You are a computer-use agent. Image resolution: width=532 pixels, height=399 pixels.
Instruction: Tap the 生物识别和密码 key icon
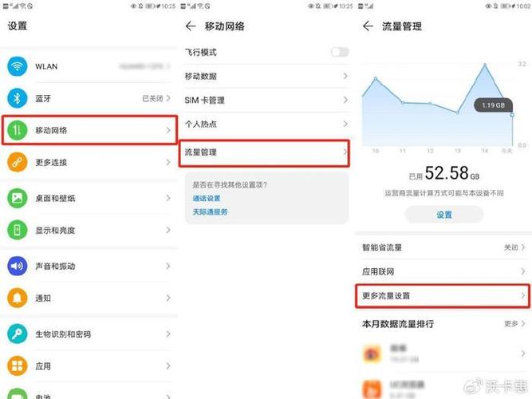(x=17, y=334)
